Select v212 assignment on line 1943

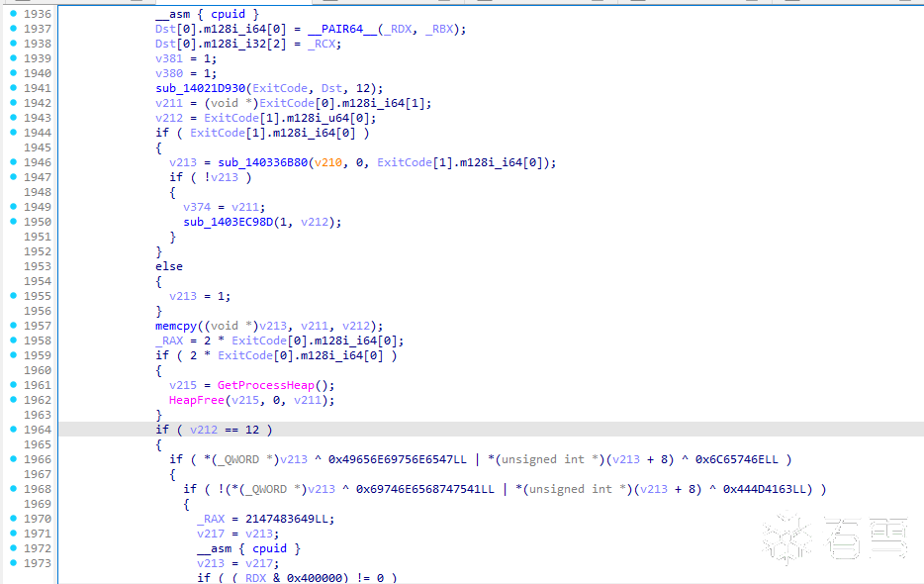pos(169,118)
